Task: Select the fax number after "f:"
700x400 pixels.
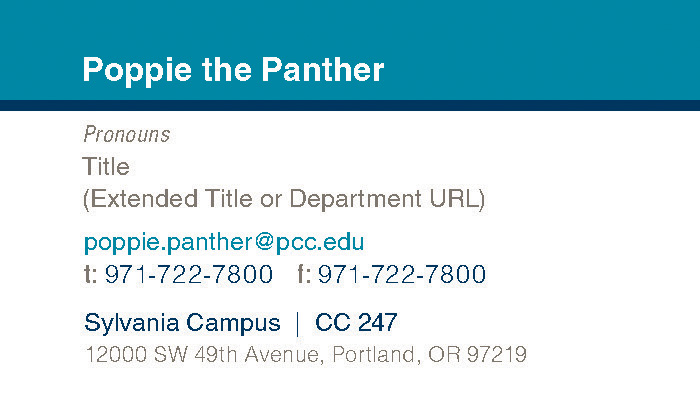Action: click(x=401, y=274)
